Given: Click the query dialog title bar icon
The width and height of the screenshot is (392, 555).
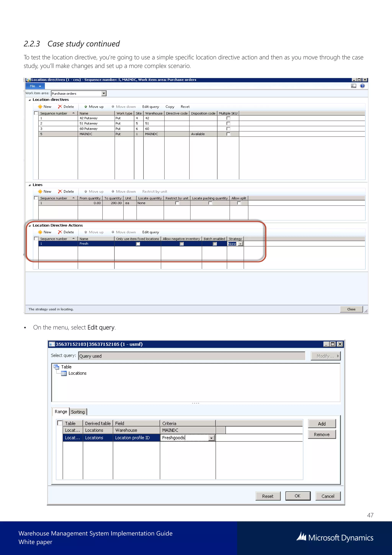Looking at the screenshot, I should pos(52,344).
